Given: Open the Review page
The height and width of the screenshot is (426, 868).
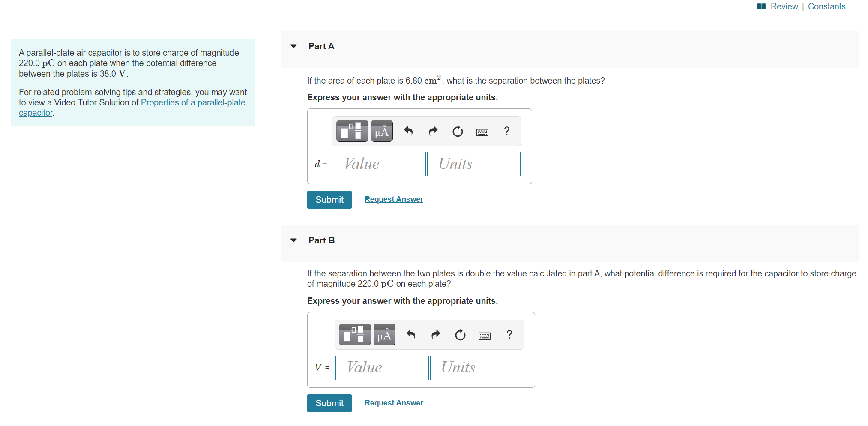Looking at the screenshot, I should click(784, 6).
